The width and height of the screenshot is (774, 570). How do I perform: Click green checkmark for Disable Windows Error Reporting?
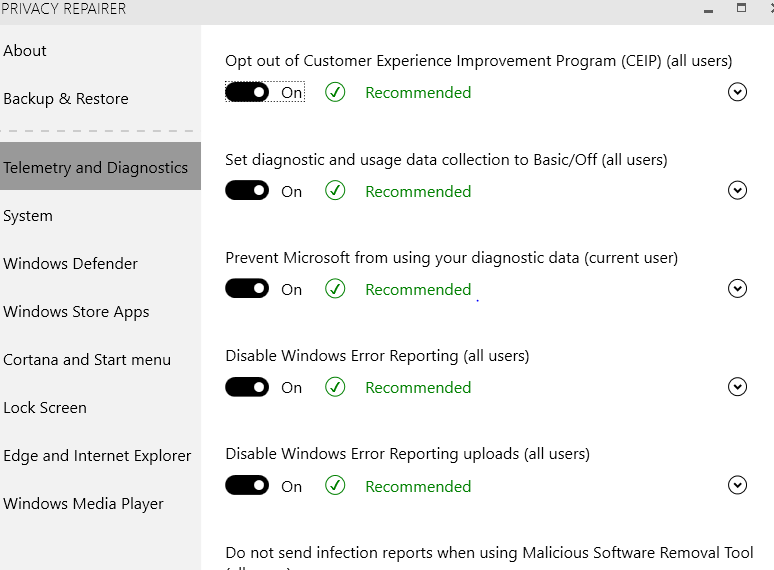[x=335, y=387]
